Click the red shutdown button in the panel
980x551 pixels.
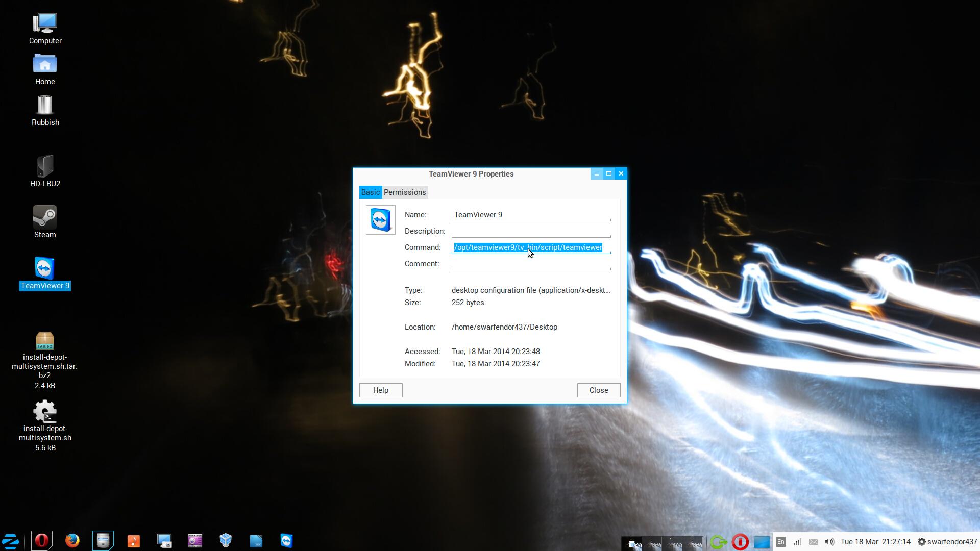tap(740, 542)
